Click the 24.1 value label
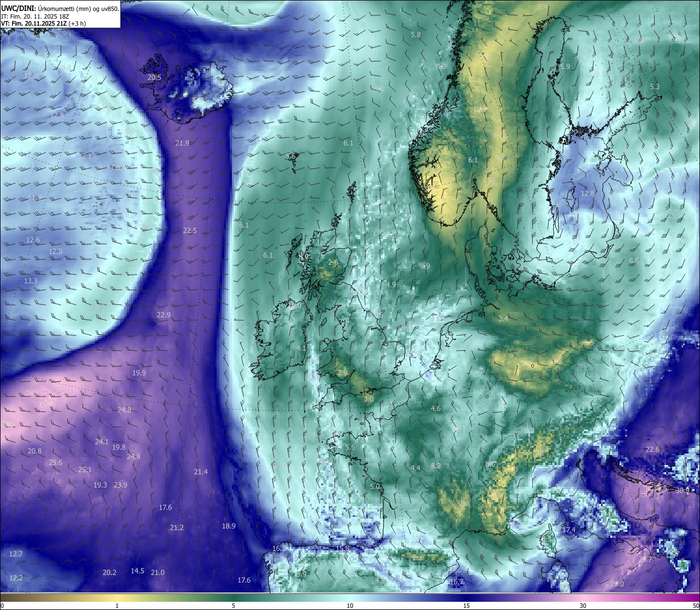 tap(102, 441)
